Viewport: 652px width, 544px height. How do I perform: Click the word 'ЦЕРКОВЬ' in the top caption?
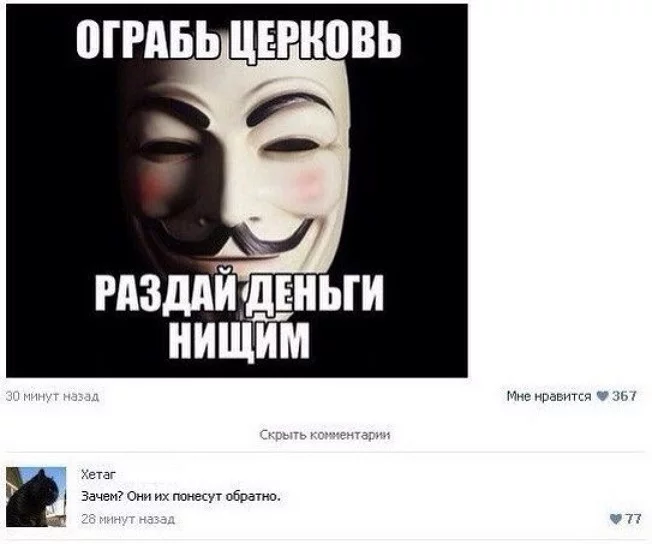(x=315, y=39)
